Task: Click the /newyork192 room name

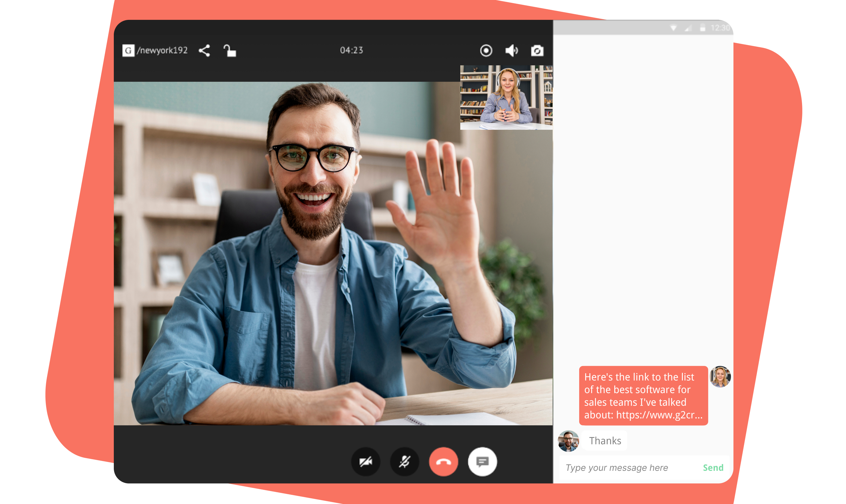Action: [x=162, y=51]
